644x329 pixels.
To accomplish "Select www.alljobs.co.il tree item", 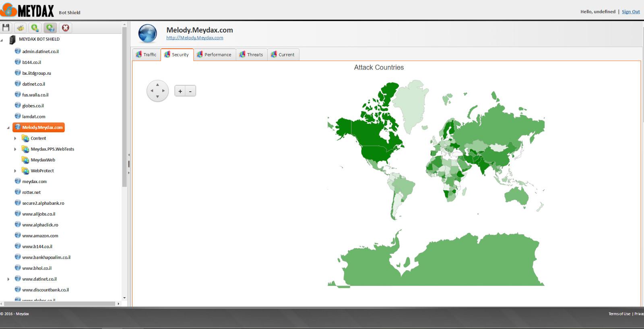I will (x=39, y=214).
